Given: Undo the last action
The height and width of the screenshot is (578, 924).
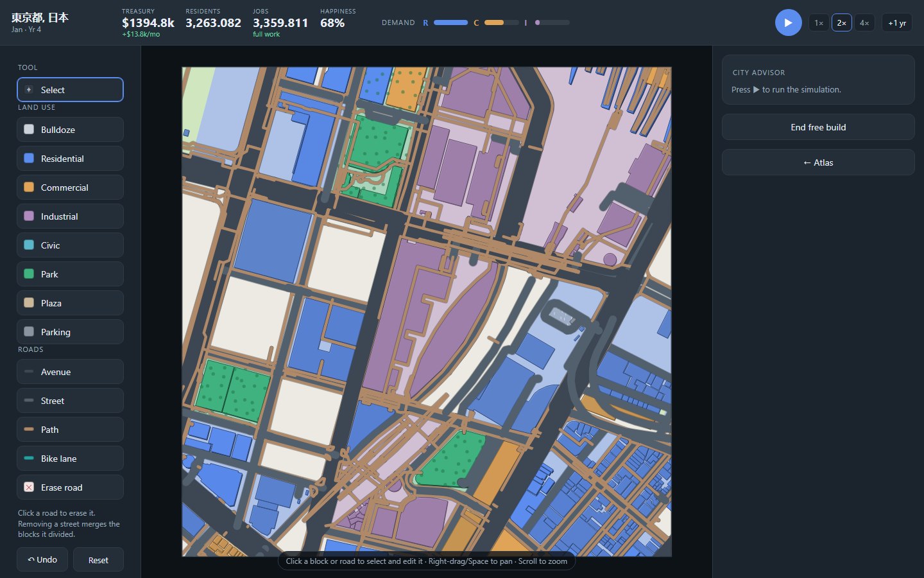Looking at the screenshot, I should coord(42,560).
